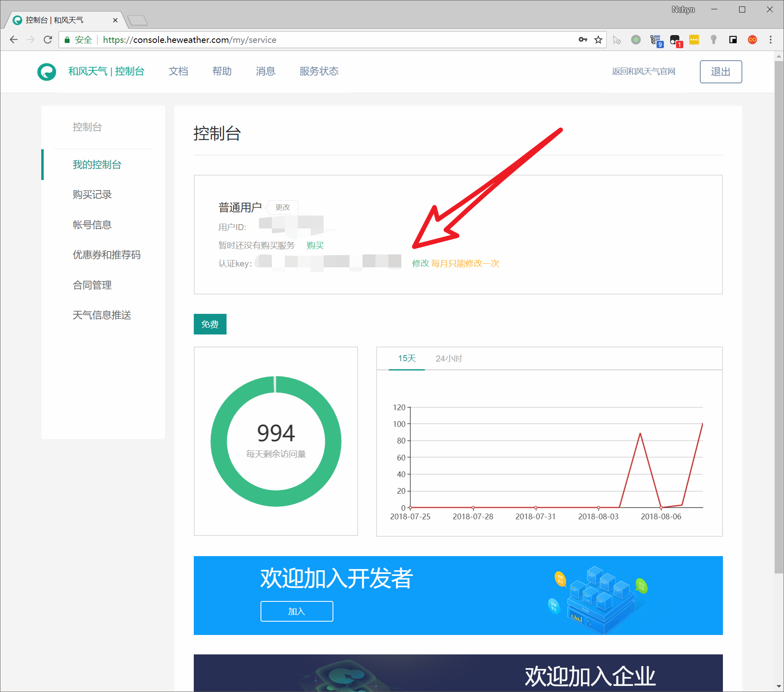This screenshot has width=784, height=692.
Task: Click the yellow extension icon
Action: point(694,40)
